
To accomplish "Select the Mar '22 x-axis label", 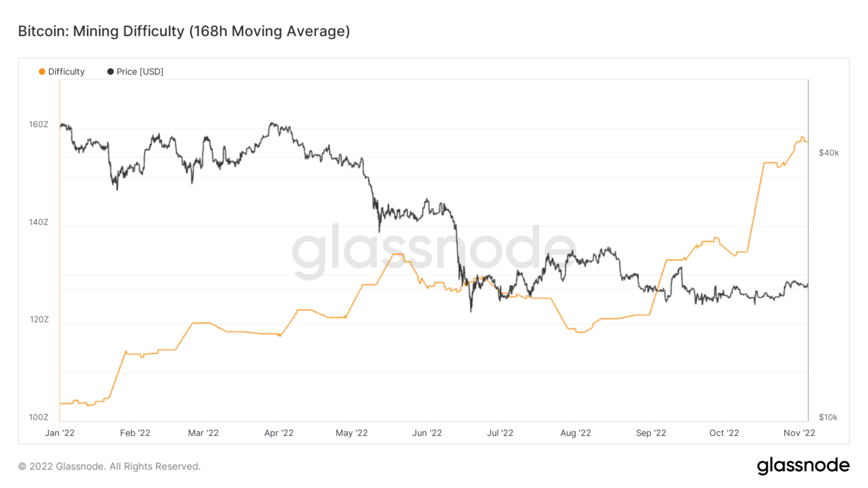I will [x=203, y=433].
